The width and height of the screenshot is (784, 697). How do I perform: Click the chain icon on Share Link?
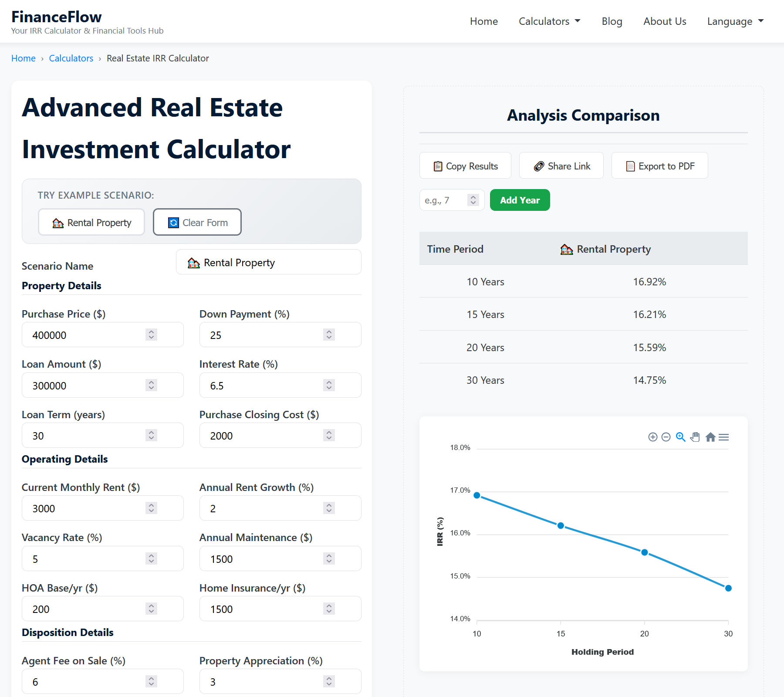(539, 166)
